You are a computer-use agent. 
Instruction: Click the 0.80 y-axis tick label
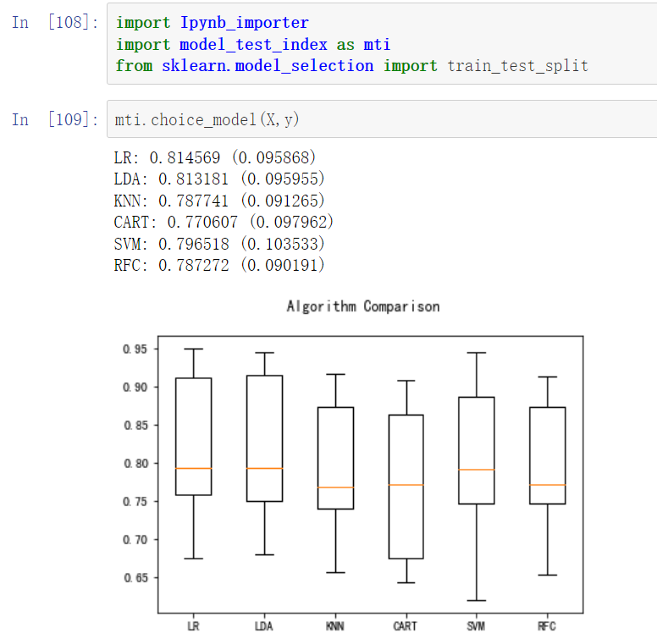(x=135, y=464)
